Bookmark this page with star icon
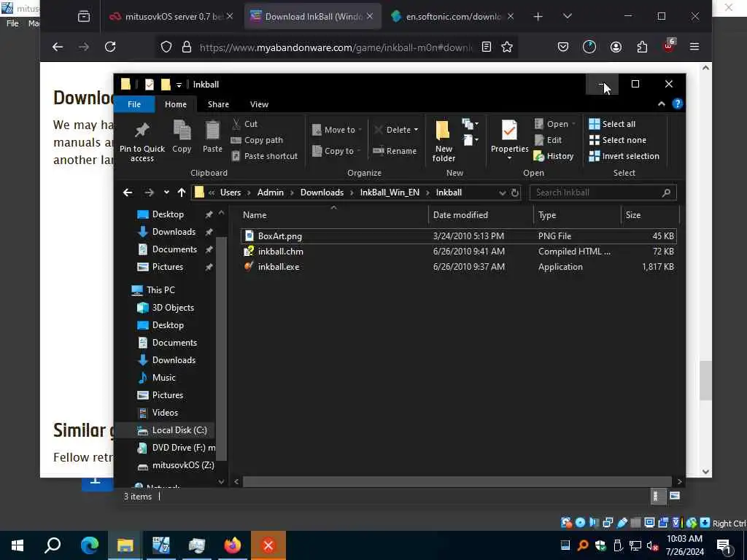 click(x=507, y=47)
